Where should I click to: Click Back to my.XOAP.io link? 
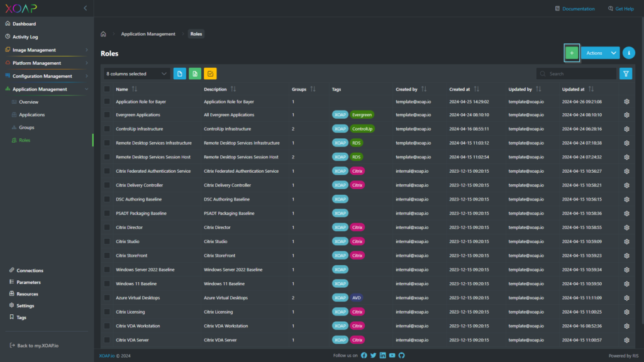click(34, 346)
